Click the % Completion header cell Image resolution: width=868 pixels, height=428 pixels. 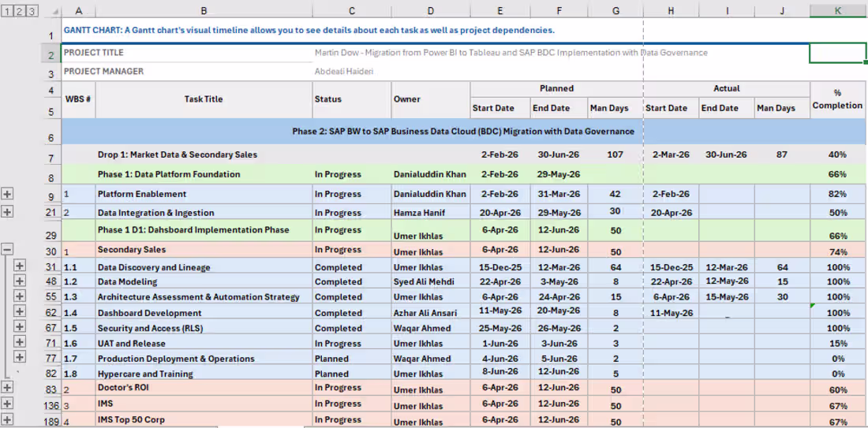pos(838,99)
